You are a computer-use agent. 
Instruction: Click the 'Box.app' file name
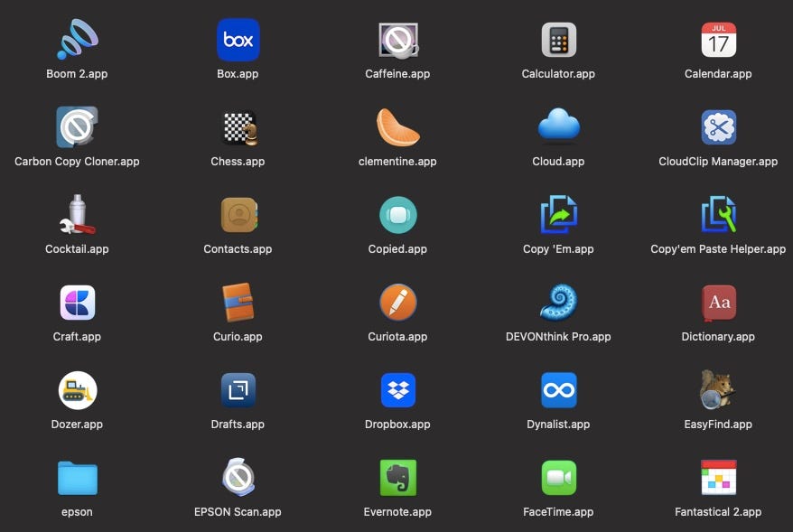pos(238,74)
